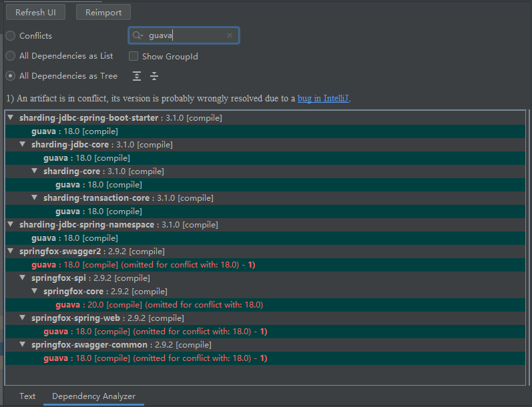Select guava row under springfox-swagger-common
532x407 pixels.
point(265,358)
